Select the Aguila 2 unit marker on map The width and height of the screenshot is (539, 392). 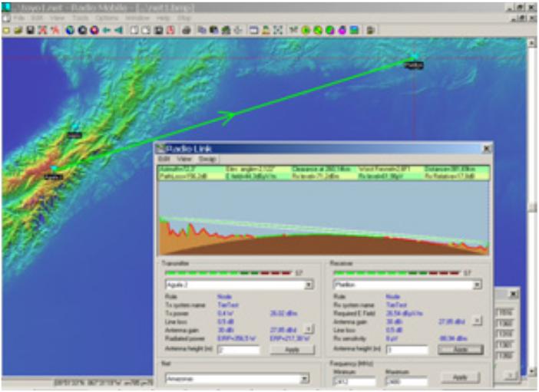[x=54, y=170]
